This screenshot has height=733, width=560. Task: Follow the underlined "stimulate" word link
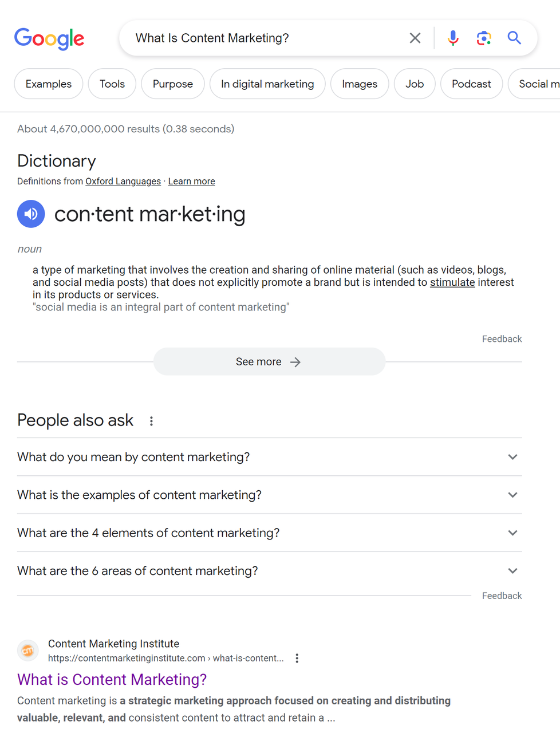452,282
